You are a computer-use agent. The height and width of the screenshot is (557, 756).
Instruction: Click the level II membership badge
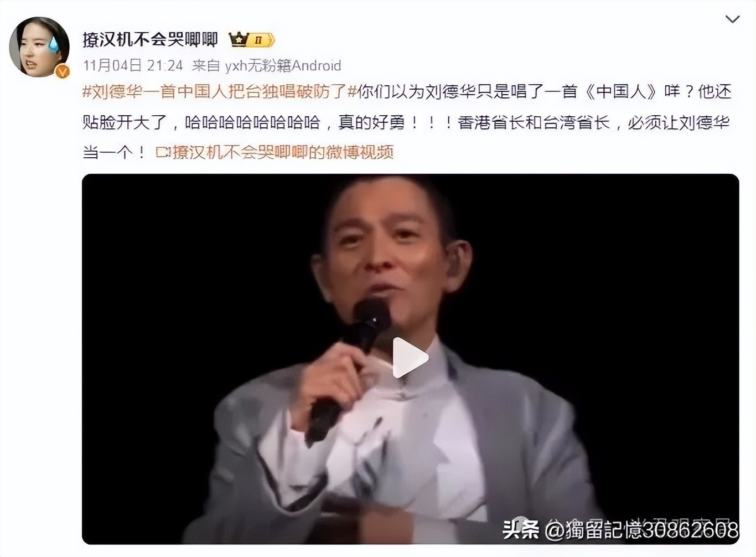(x=261, y=40)
